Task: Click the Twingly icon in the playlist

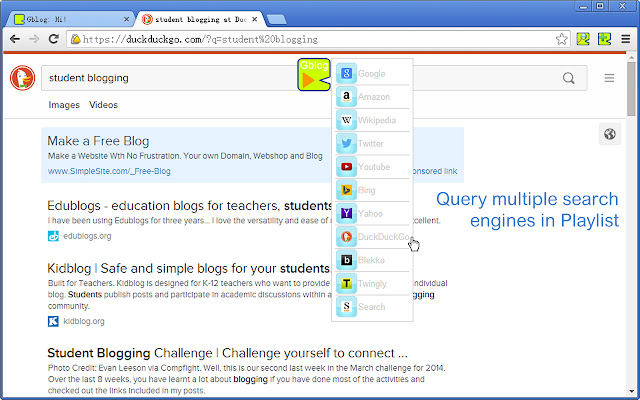Action: pyautogui.click(x=346, y=283)
